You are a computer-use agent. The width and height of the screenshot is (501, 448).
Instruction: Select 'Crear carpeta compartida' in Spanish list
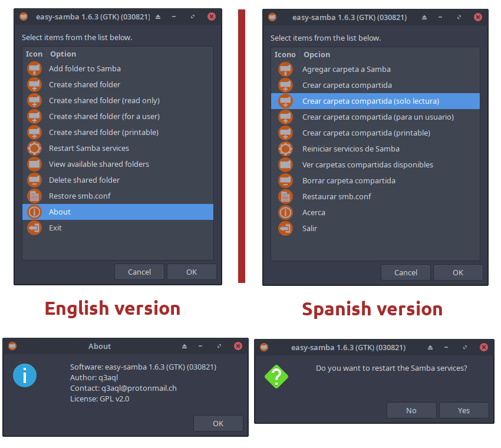point(375,85)
